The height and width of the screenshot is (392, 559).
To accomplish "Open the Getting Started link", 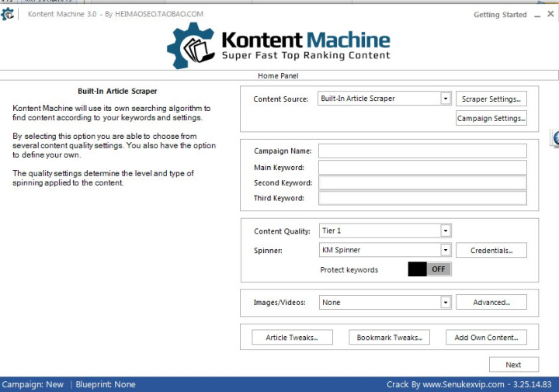I will pyautogui.click(x=500, y=15).
